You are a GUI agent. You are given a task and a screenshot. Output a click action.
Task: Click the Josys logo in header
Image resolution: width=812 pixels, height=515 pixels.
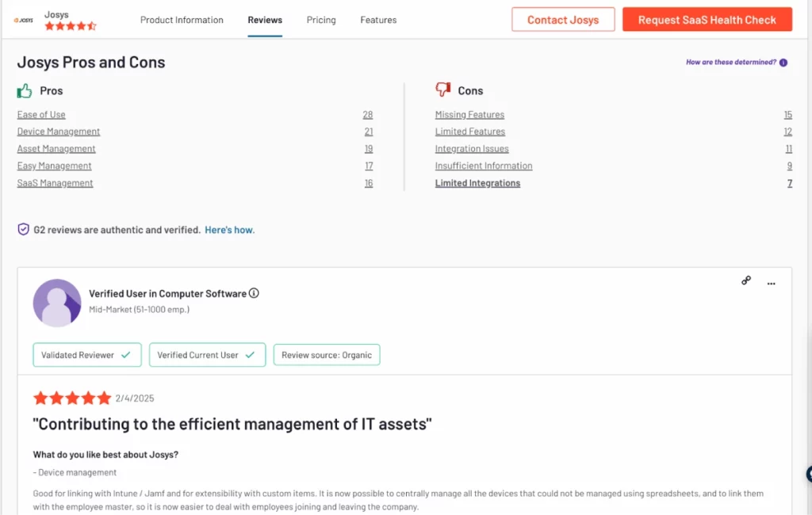(23, 20)
